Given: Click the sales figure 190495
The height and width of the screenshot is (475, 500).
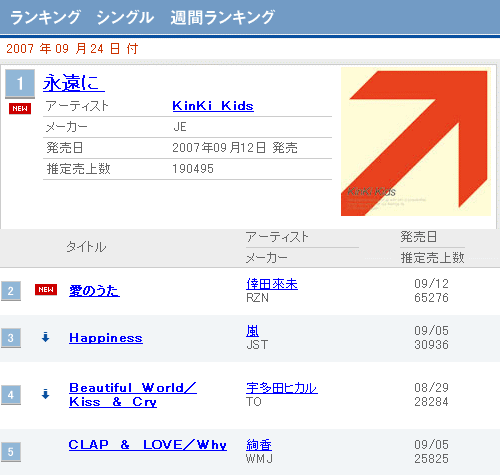Looking at the screenshot, I should pos(193,169).
